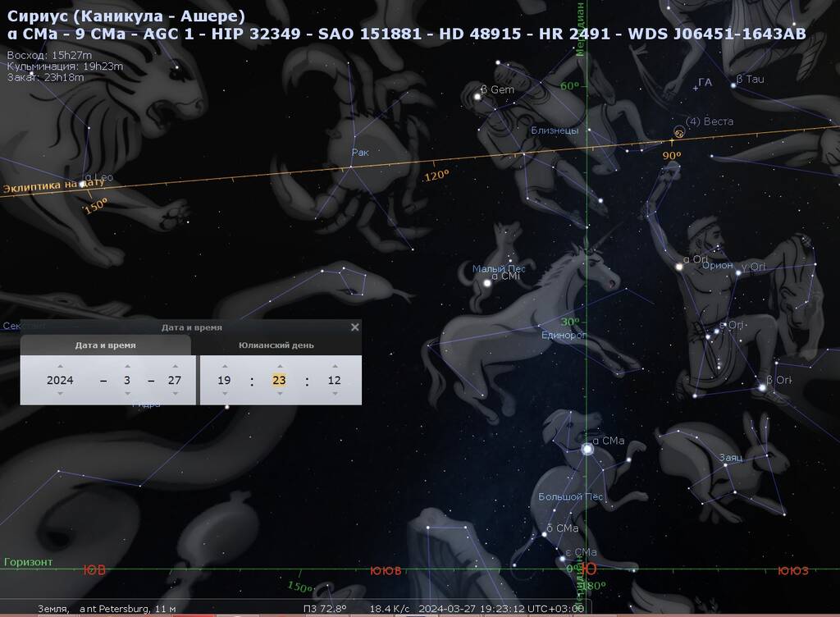Image resolution: width=840 pixels, height=617 pixels.
Task: Click the ЮЮВ compass direction label
Action: pos(386,571)
